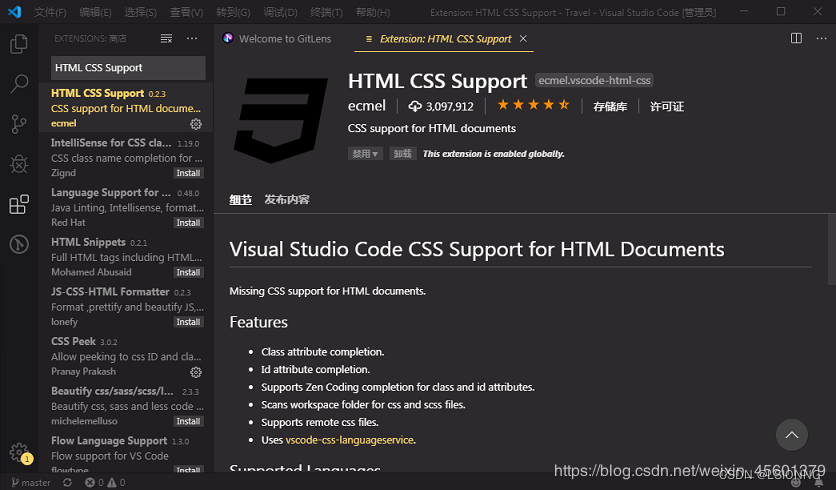836x490 pixels.
Task: Open extensions panel More Actions menu
Action: click(192, 38)
